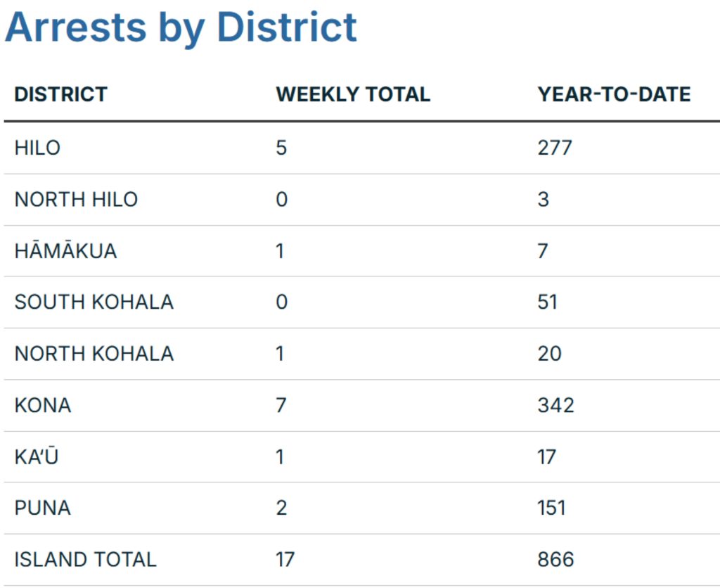Select the island year-to-date total 866
Image resolution: width=720 pixels, height=588 pixels.
(x=555, y=559)
